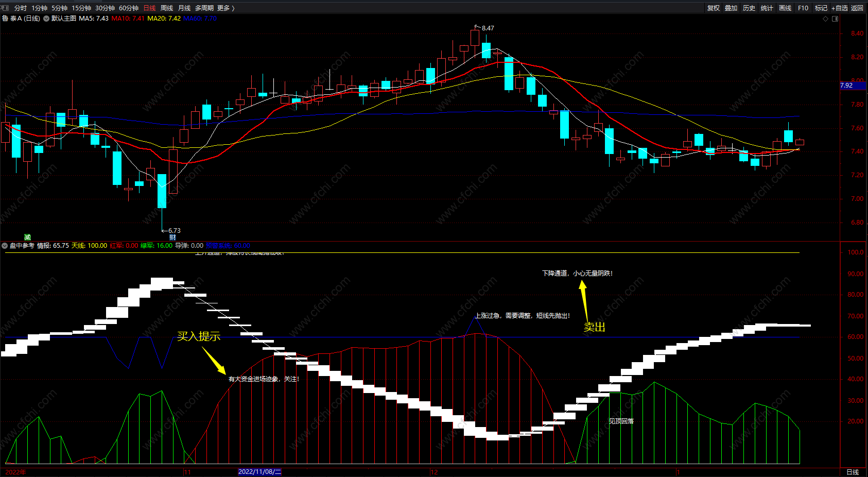This screenshot has width=868, height=477.
Task: Click the 情报: 65.75 value
Action: tap(53, 246)
